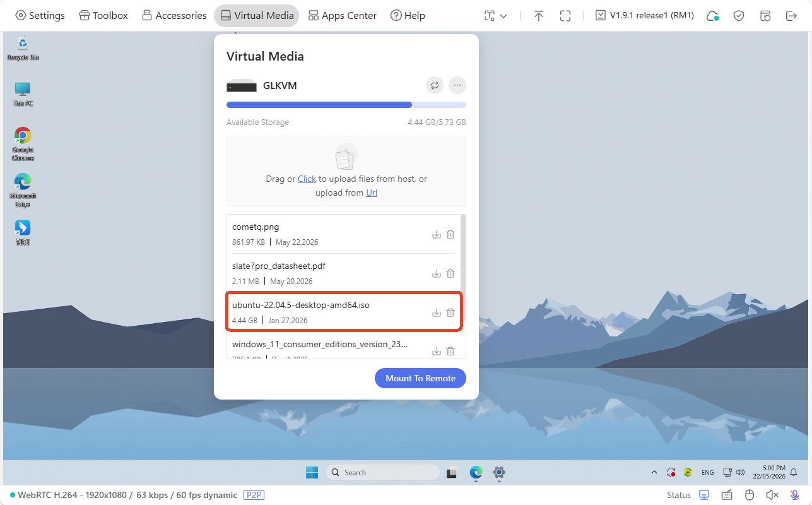Toggle the muted microphone in status bar

point(795,495)
